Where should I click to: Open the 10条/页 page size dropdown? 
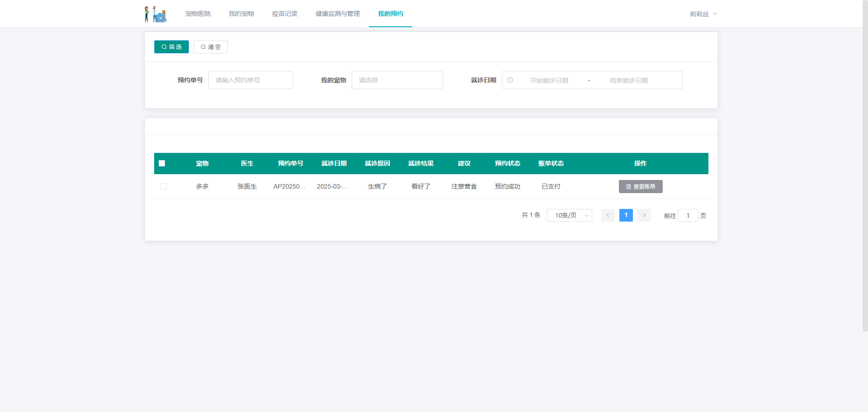click(x=570, y=215)
